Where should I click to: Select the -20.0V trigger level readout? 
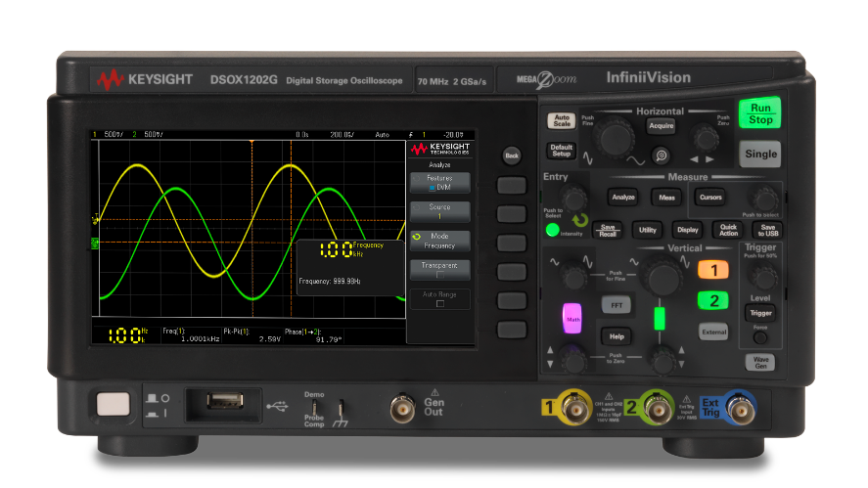coord(453,134)
